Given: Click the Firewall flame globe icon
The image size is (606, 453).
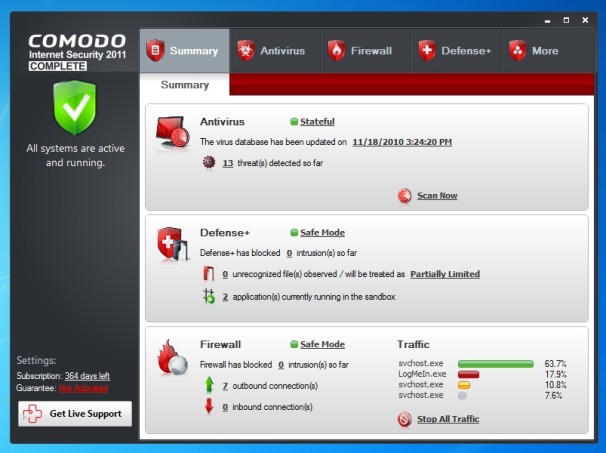Looking at the screenshot, I should (170, 357).
